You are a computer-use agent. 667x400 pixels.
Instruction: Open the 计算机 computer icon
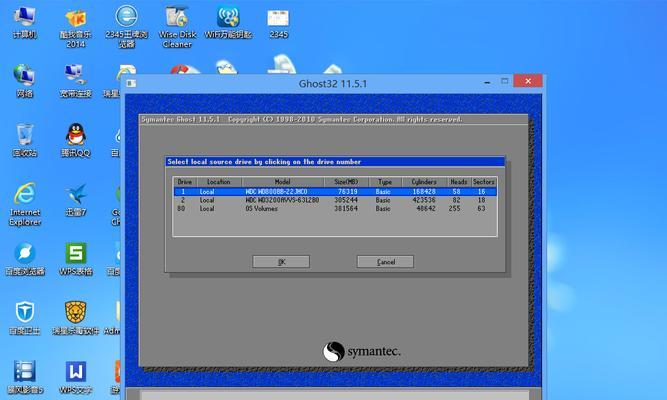(24, 19)
